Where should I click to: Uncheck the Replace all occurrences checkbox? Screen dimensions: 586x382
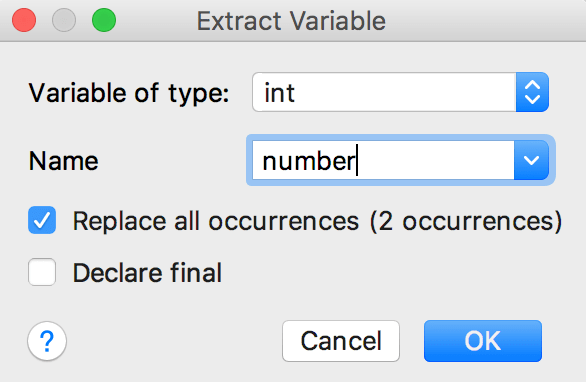tap(42, 220)
